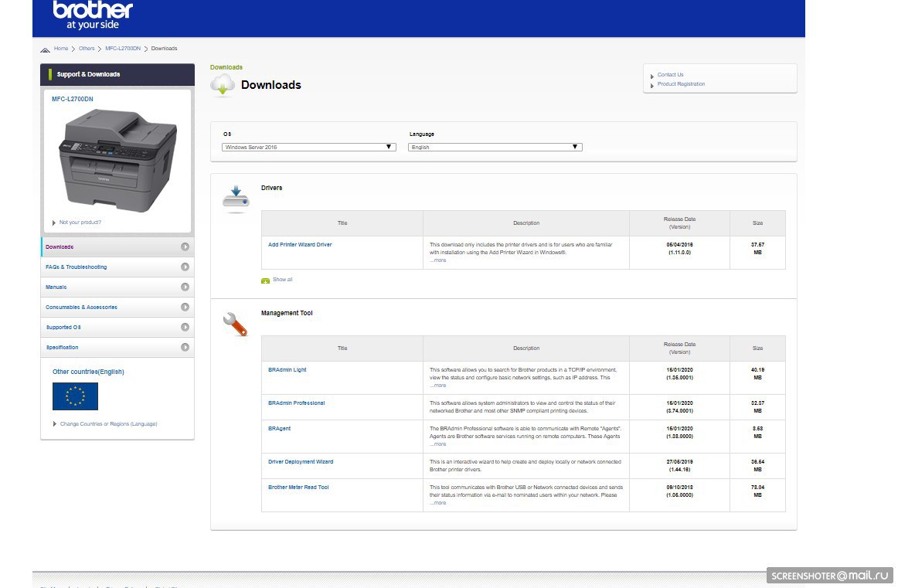898x588 pixels.
Task: Open Supported OS sidebar item
Action: click(x=117, y=327)
